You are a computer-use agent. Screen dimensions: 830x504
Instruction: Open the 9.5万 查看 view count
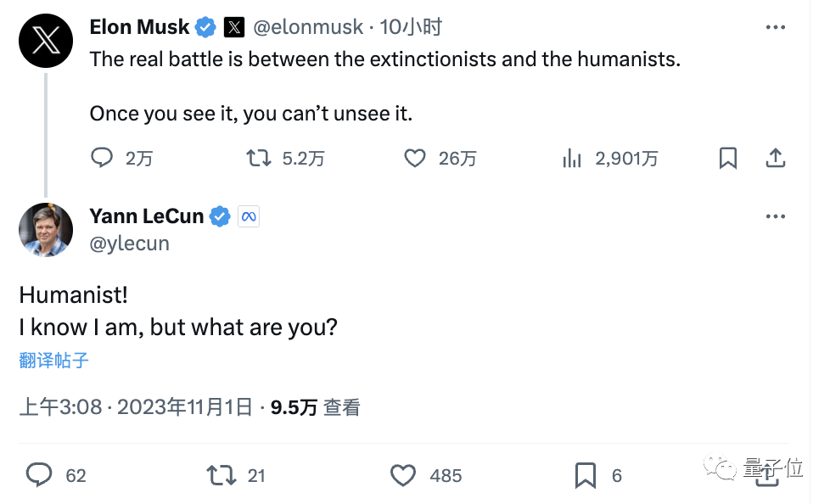point(316,407)
